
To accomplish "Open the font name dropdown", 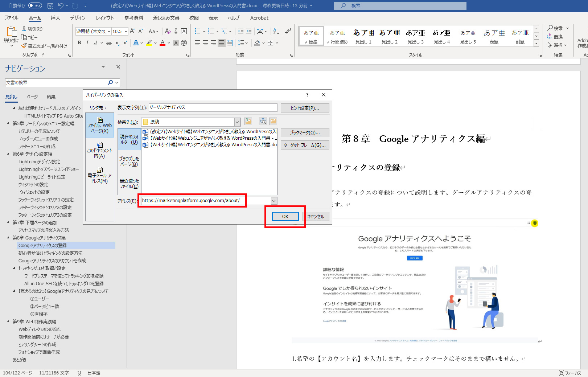I will [109, 32].
